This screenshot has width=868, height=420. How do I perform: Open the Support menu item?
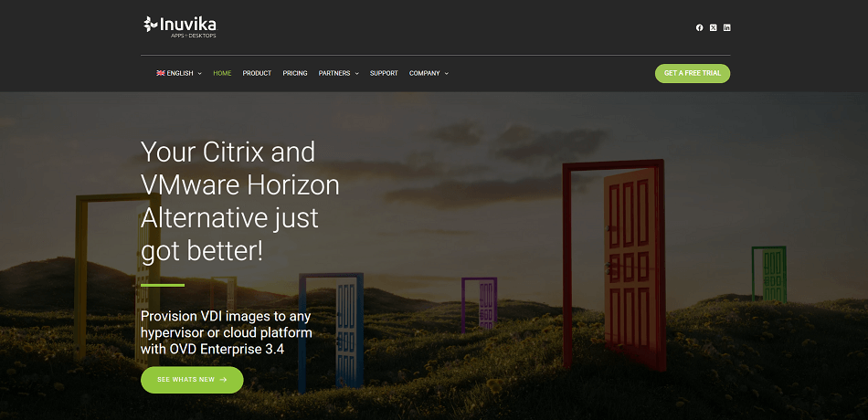pos(384,73)
